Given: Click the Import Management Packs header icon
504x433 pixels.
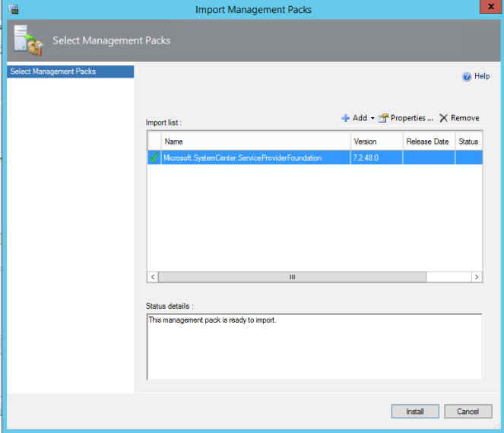Looking at the screenshot, I should (x=26, y=40).
